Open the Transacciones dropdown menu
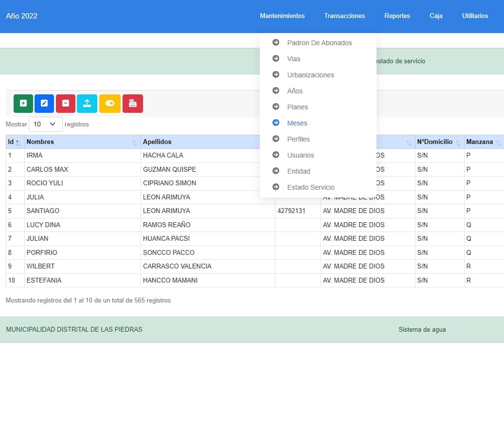The image size is (504, 429). (x=344, y=16)
